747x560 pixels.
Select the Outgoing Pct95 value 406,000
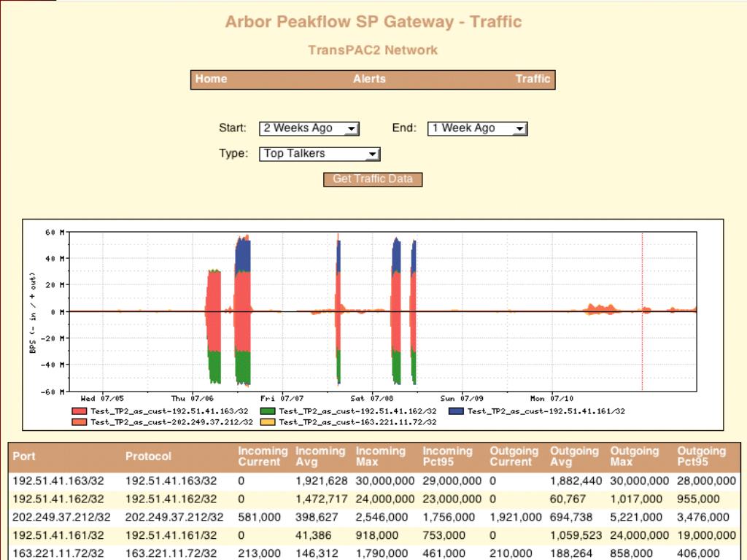[x=698, y=553]
